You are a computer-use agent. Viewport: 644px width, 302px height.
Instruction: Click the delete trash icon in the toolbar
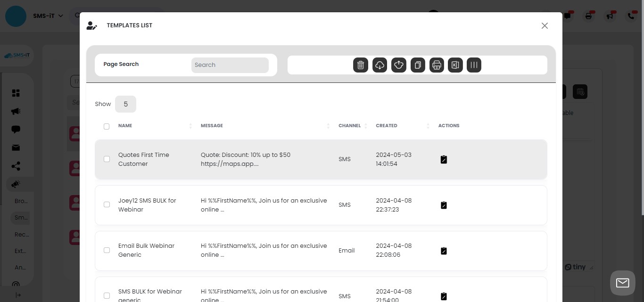coord(361,65)
